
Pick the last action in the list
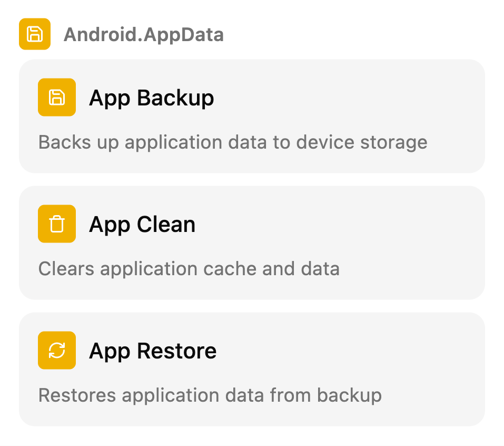[252, 369]
